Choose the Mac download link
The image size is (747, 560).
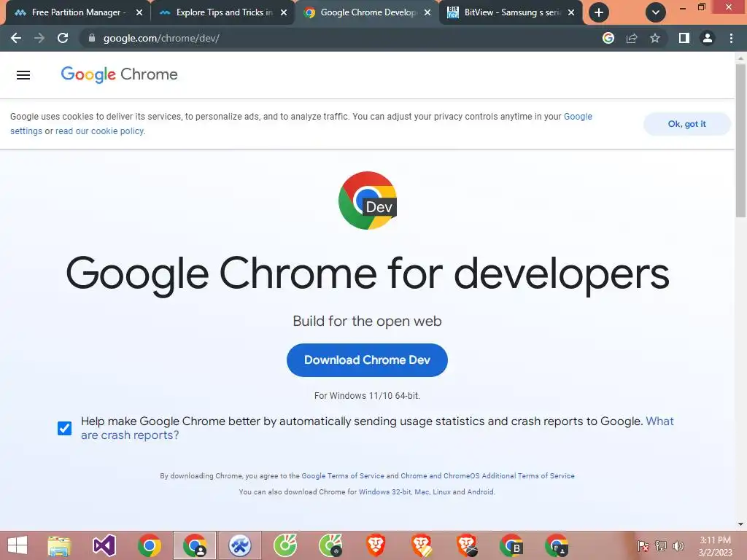click(422, 492)
